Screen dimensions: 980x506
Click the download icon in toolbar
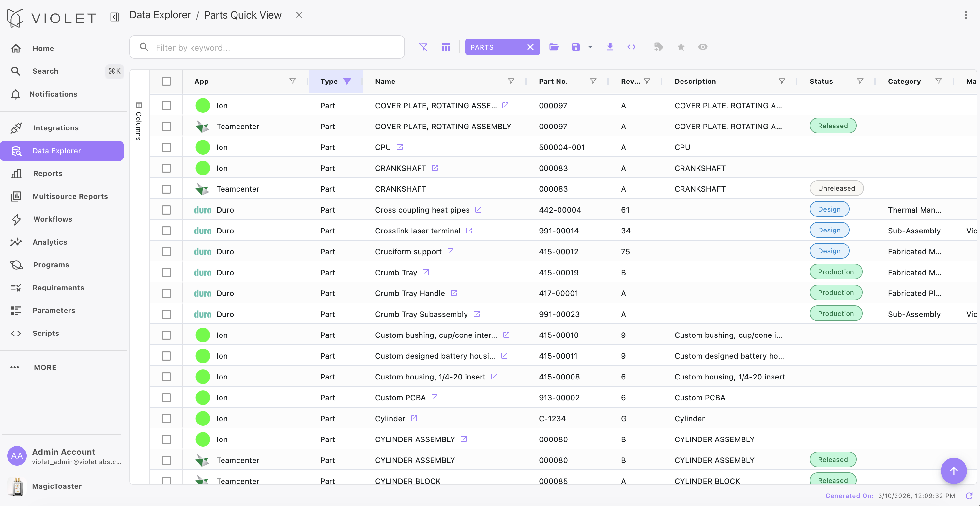pyautogui.click(x=610, y=47)
